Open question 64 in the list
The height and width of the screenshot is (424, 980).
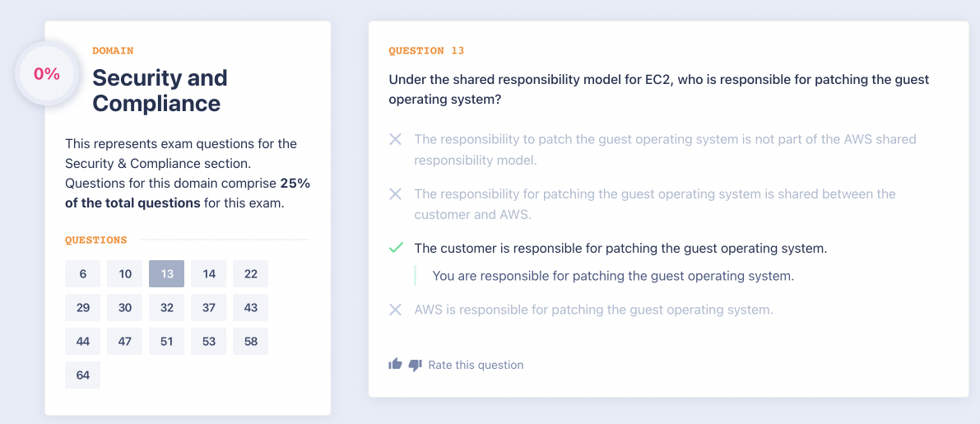click(x=83, y=375)
